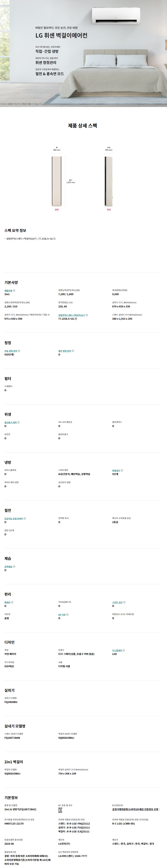Open the 공정거래위원회 인증정보 조회 link
The image size is (167, 868).
135,809
